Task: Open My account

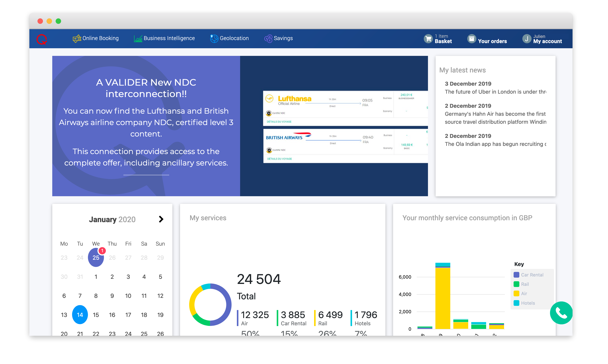Action: (x=542, y=39)
